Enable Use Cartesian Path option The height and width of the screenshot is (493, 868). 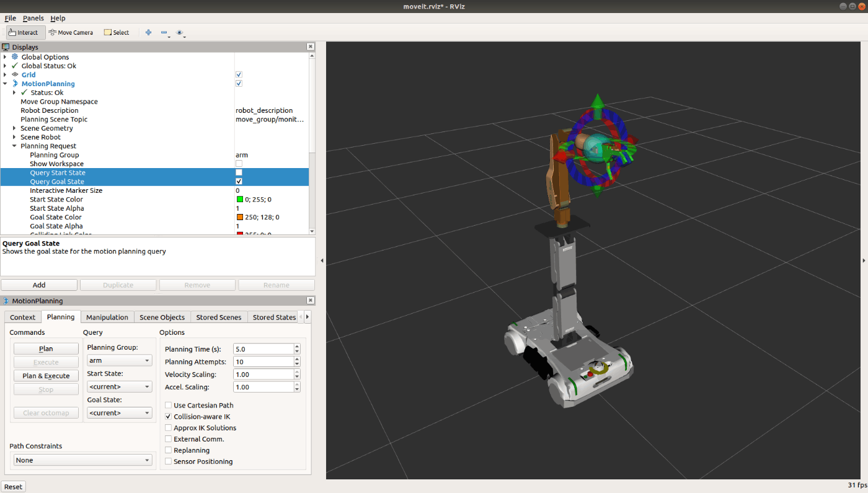click(x=169, y=406)
